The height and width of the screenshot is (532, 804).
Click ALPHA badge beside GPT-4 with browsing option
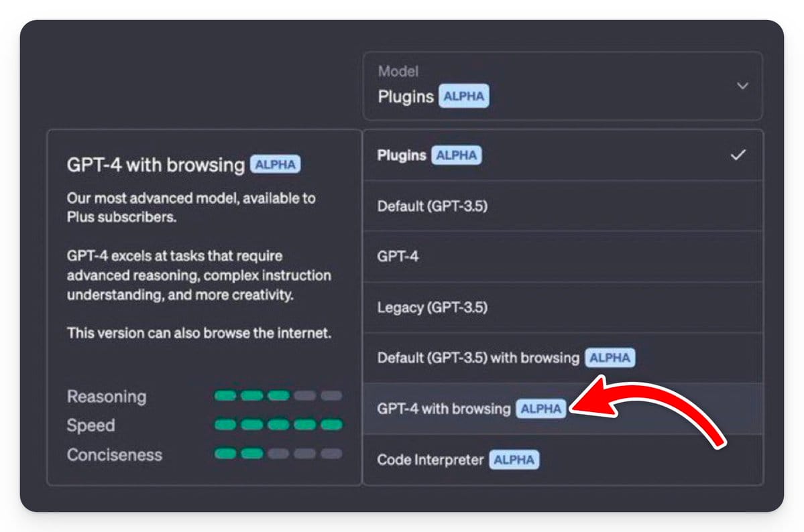pyautogui.click(x=541, y=409)
